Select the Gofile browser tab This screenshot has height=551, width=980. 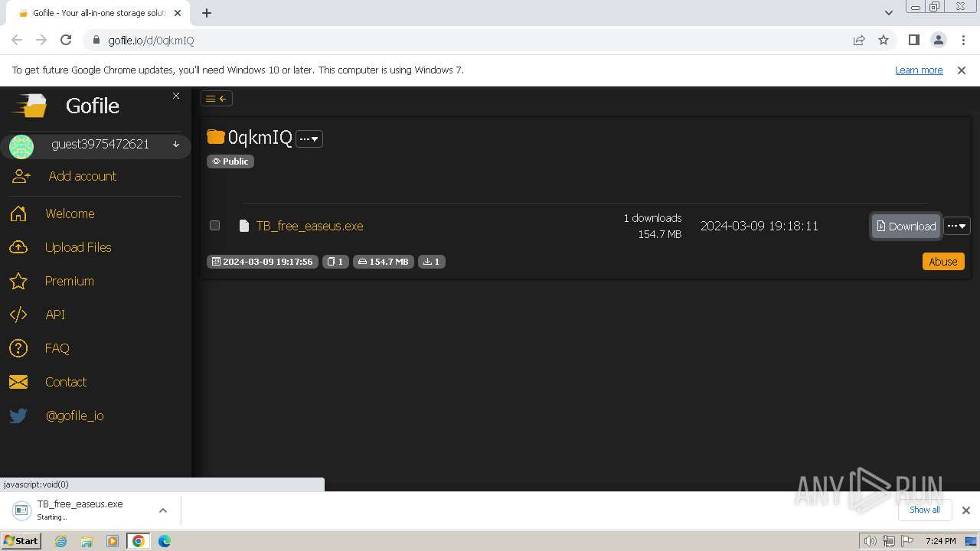[x=97, y=13]
